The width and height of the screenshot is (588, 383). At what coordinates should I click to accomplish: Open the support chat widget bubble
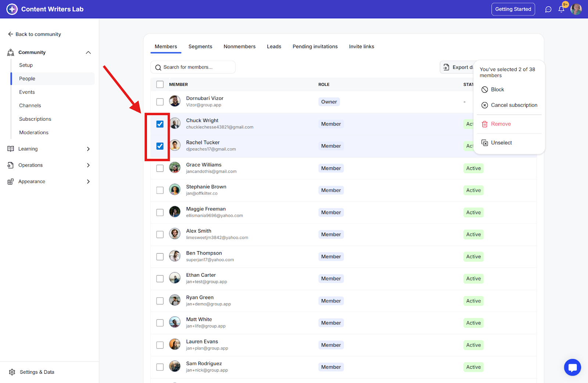572,367
